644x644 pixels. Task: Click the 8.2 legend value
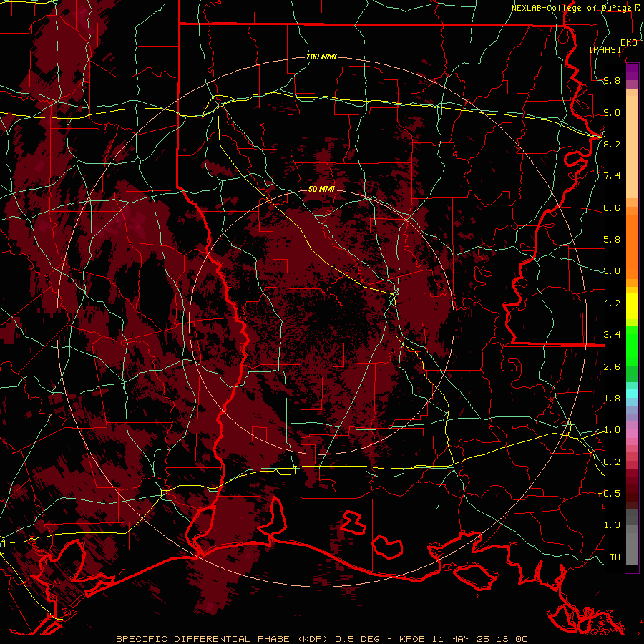612,144
